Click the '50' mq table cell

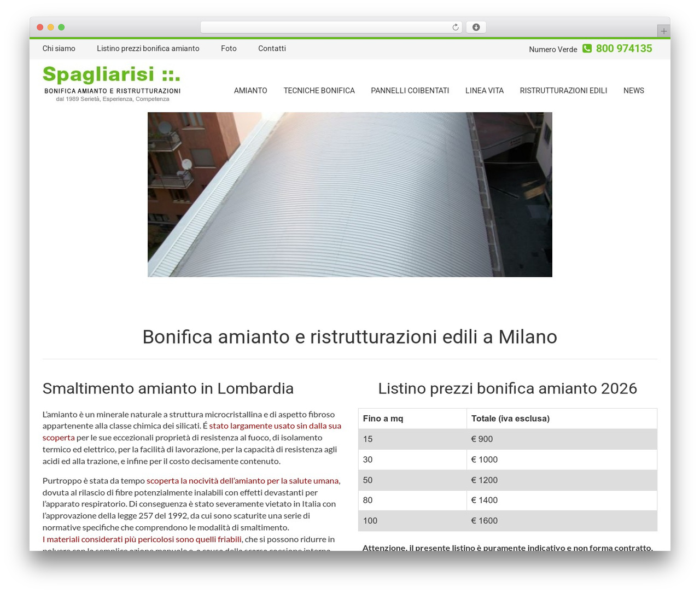point(412,480)
